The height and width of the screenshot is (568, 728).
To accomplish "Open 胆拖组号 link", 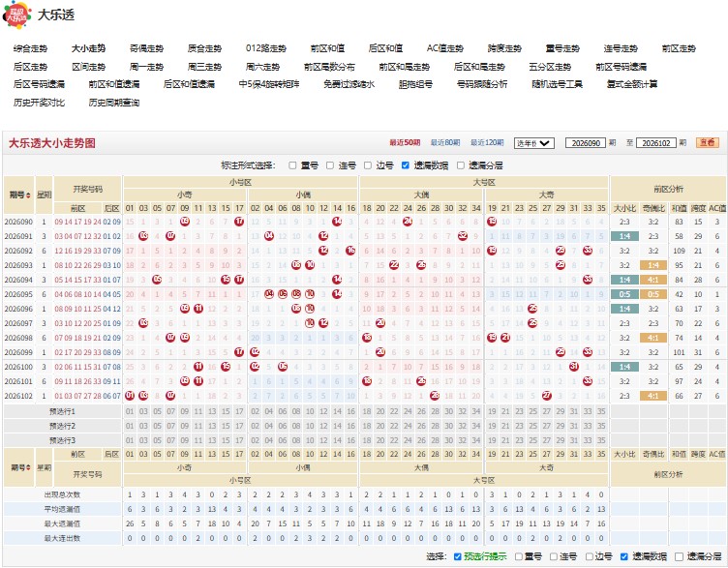I will click(x=415, y=84).
